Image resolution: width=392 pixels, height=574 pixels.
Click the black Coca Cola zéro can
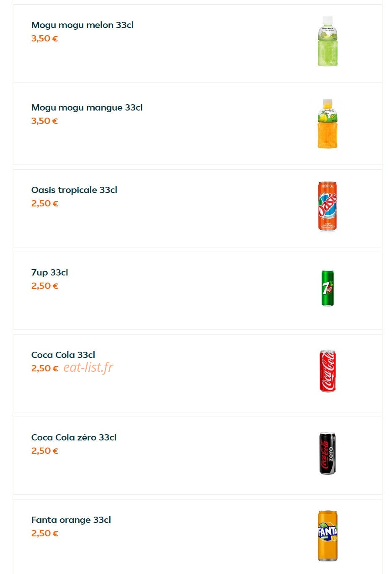(x=328, y=454)
